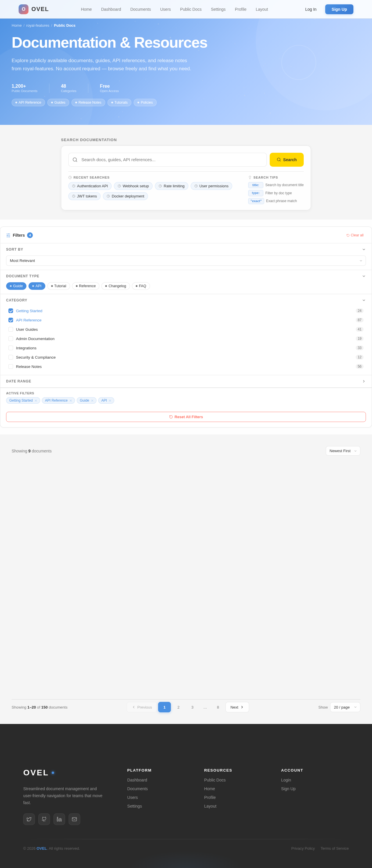The width and height of the screenshot is (372, 868).
Task: Click the Recent Searches clock icon
Action: [70, 177]
